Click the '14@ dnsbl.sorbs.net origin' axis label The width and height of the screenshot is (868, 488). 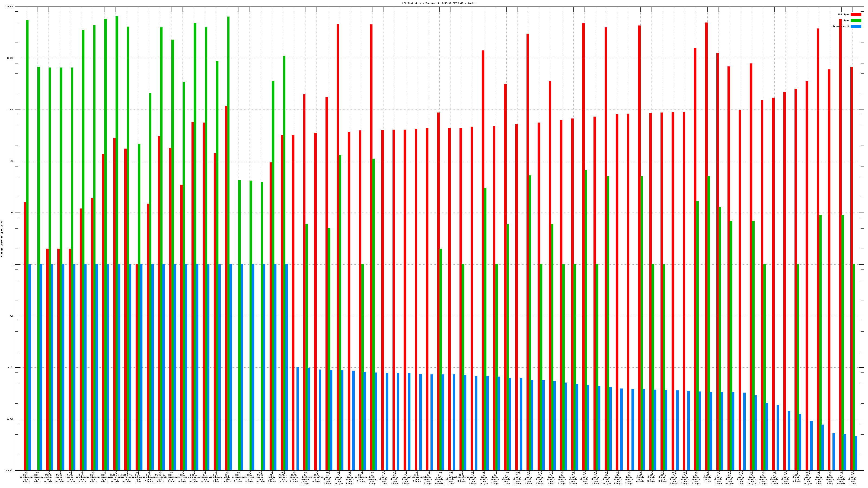click(283, 477)
